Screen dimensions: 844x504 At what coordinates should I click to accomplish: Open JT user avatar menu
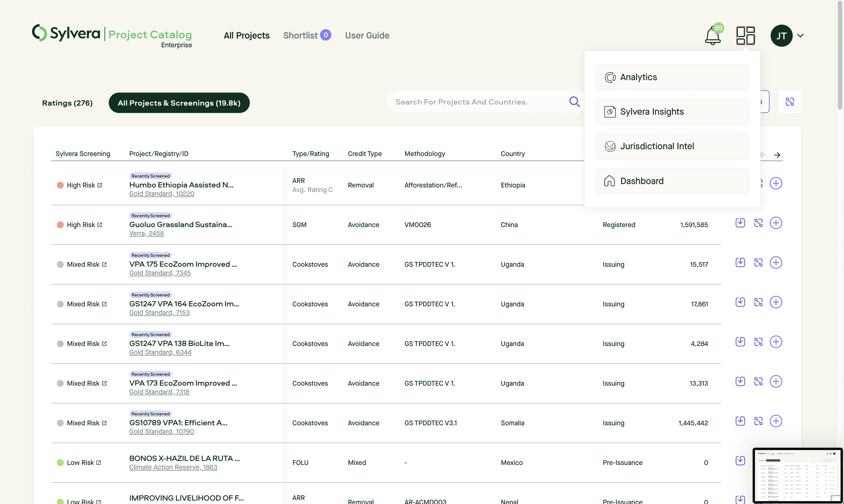click(781, 36)
